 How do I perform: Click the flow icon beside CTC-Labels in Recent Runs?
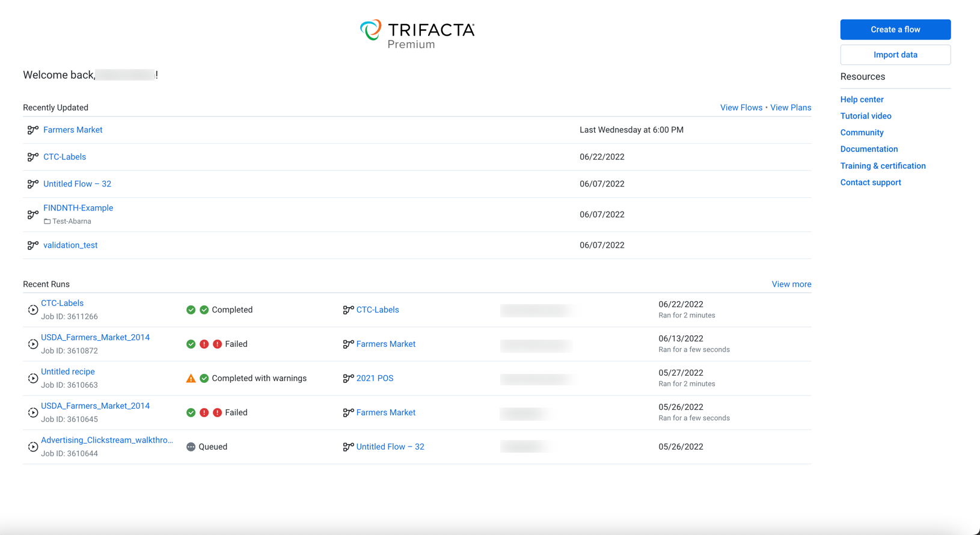pos(348,310)
